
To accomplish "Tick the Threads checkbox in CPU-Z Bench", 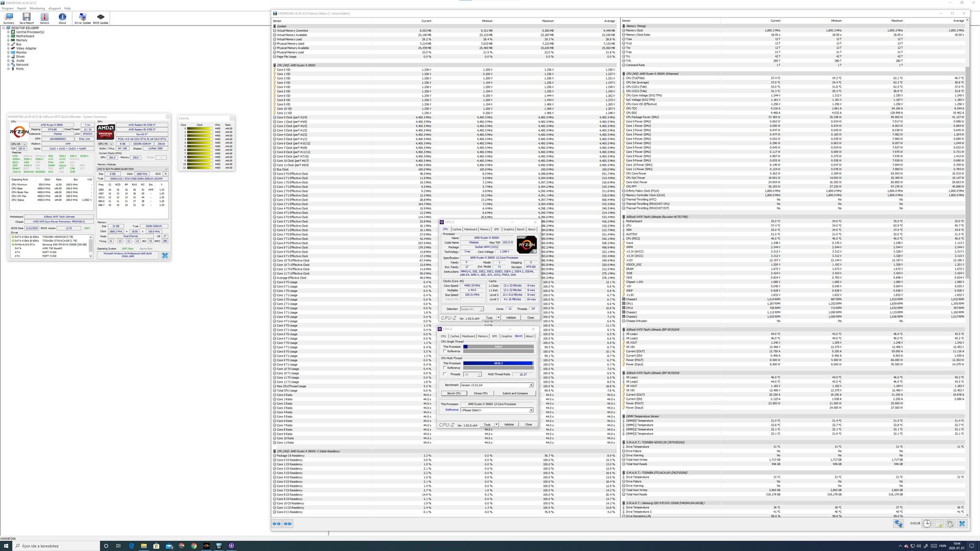I will coord(445,374).
